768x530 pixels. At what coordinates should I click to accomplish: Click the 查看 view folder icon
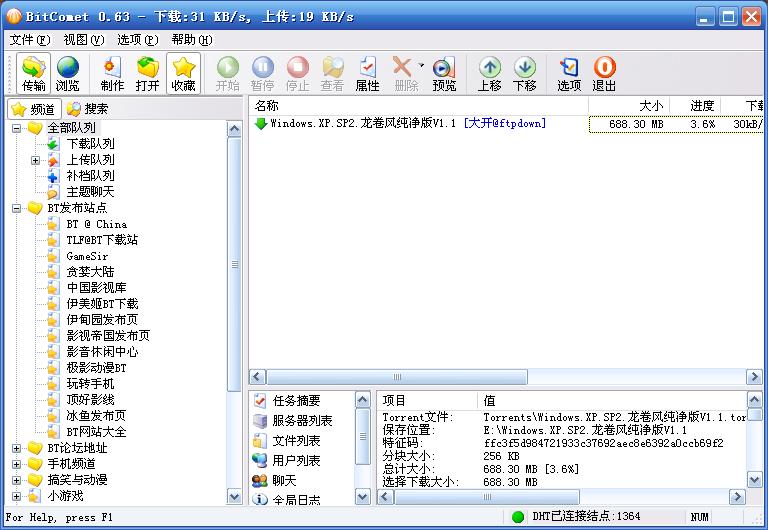tap(332, 73)
